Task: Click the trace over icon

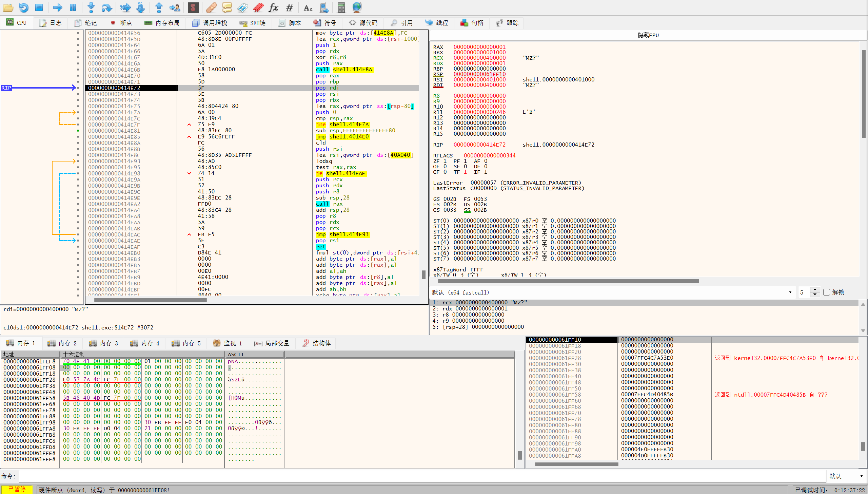Action: [141, 7]
